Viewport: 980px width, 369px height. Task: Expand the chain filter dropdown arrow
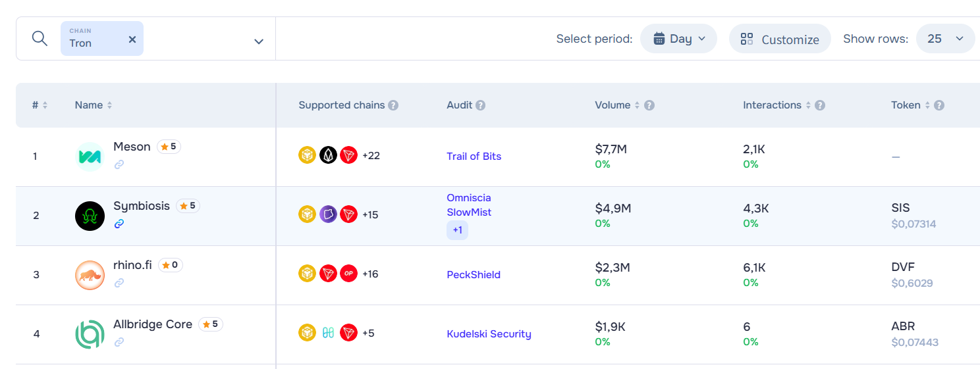[259, 41]
